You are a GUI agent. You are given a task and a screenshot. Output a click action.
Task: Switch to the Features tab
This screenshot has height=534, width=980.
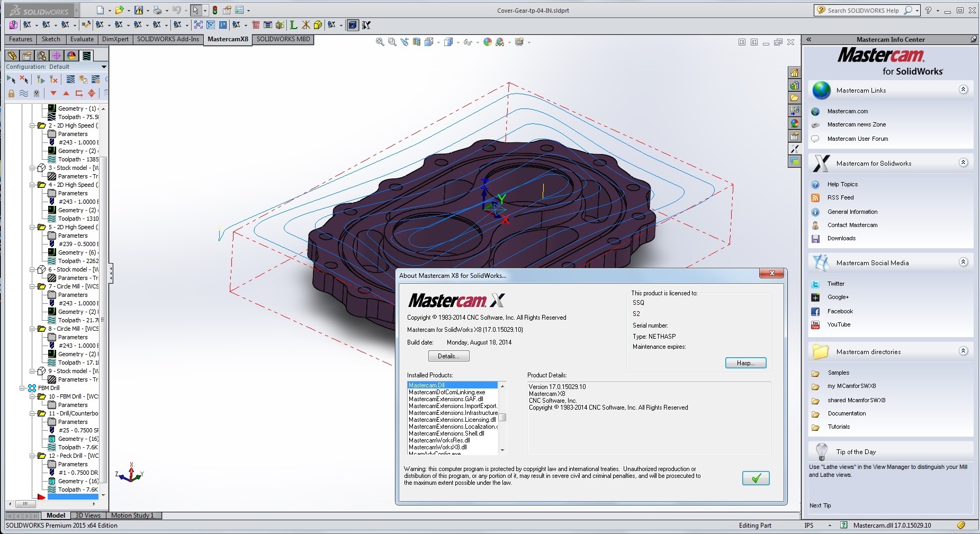21,39
